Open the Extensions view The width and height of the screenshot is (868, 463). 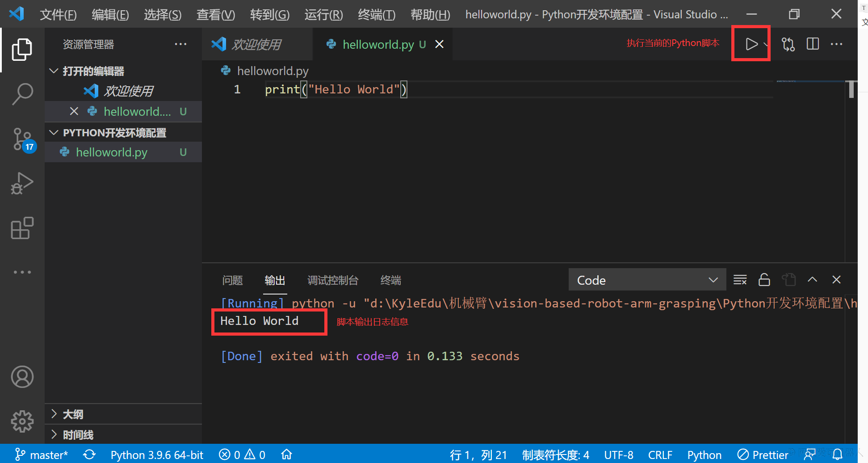pyautogui.click(x=22, y=228)
